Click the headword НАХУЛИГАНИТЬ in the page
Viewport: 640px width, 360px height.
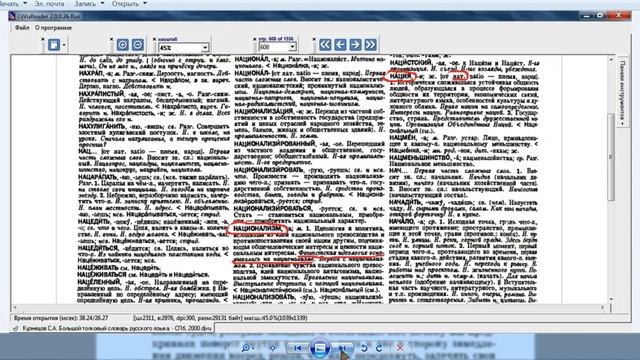(x=102, y=126)
